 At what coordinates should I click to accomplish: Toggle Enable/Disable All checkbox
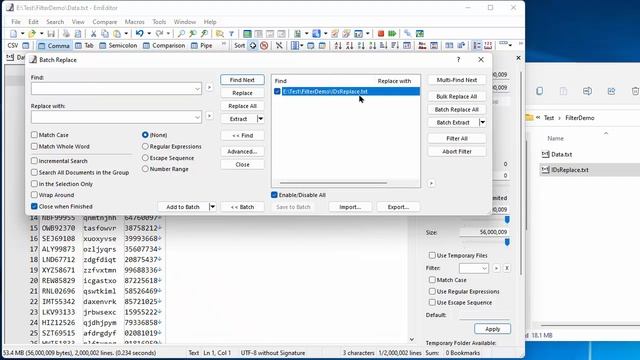click(x=274, y=195)
